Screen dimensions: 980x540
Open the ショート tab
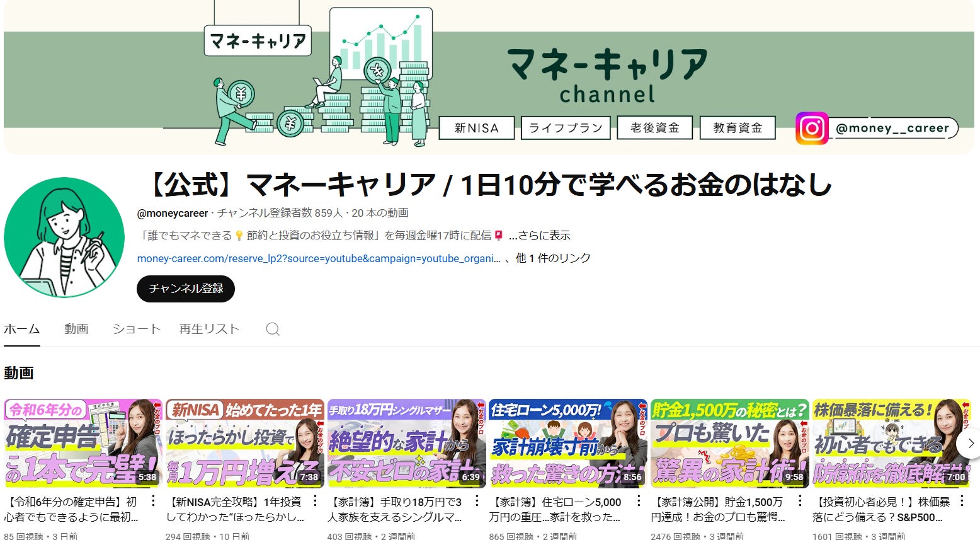coord(137,329)
